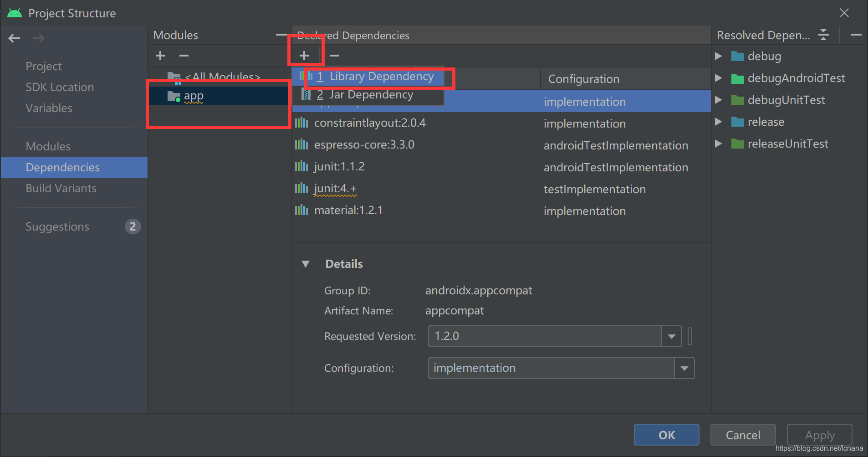This screenshot has height=457, width=868.
Task: Select the All Modules entry
Action: coord(219,77)
